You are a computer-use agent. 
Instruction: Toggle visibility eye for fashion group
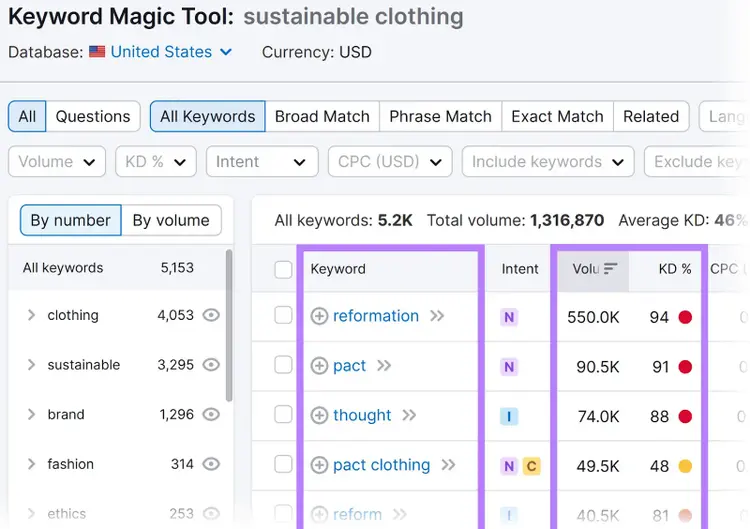pos(211,464)
